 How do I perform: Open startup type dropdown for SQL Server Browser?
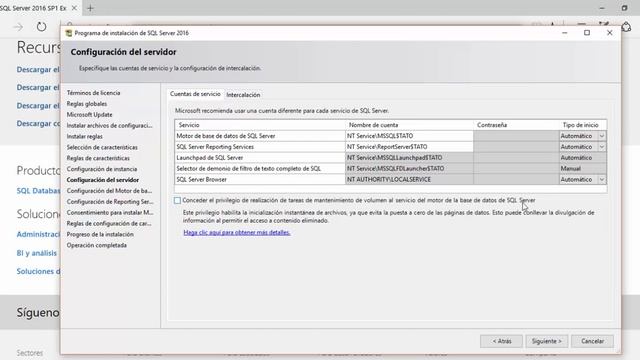602,180
